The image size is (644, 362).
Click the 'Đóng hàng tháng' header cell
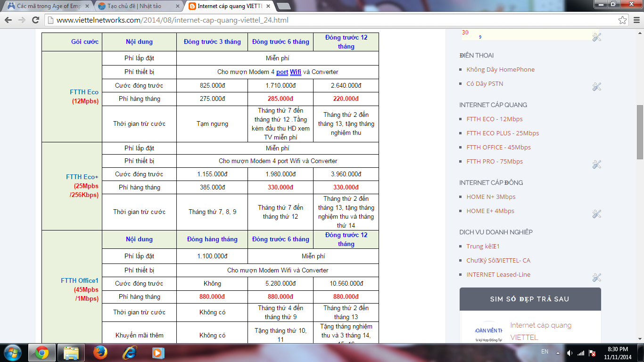tap(212, 239)
